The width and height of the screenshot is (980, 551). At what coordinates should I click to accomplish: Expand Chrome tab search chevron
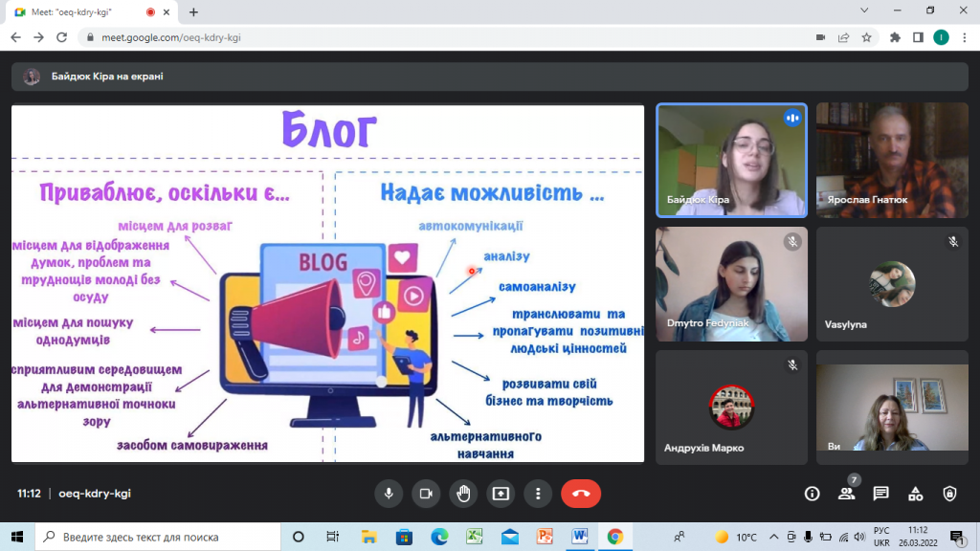click(x=864, y=11)
